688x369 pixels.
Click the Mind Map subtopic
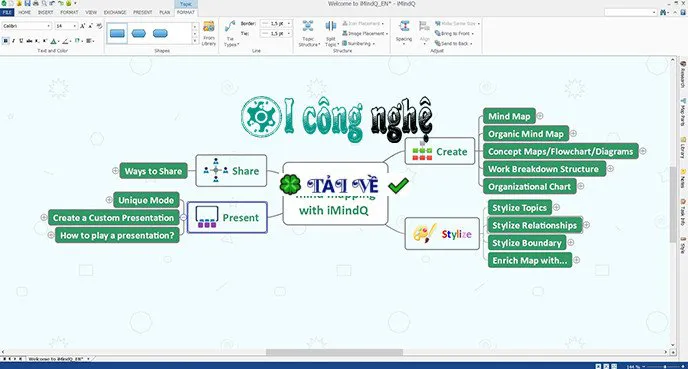click(x=509, y=116)
